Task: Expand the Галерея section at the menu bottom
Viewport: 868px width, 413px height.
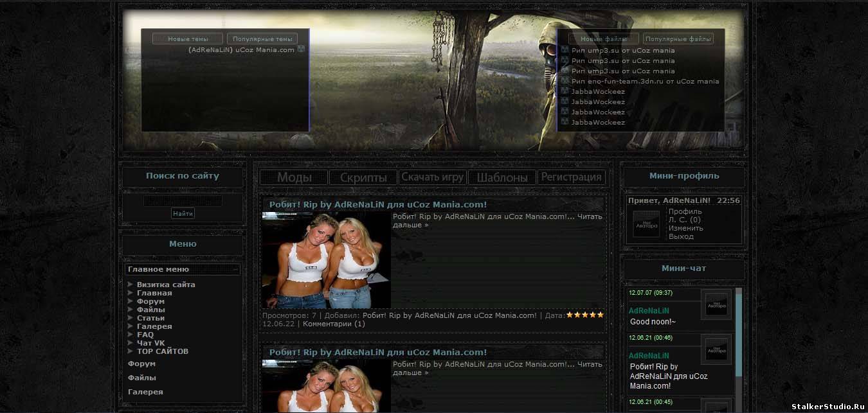Action: click(x=145, y=392)
